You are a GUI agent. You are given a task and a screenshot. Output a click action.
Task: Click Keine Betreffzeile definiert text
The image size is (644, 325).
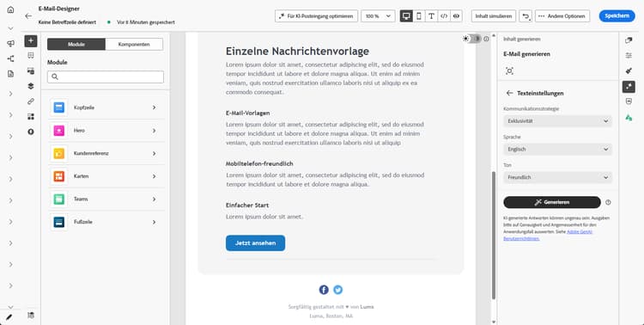[67, 22]
